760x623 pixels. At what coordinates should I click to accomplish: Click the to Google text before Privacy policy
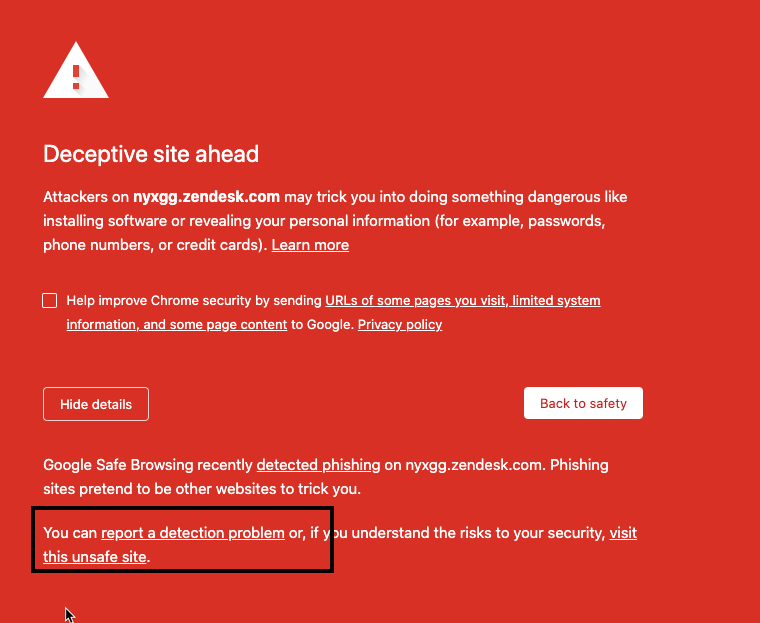pyautogui.click(x=322, y=324)
